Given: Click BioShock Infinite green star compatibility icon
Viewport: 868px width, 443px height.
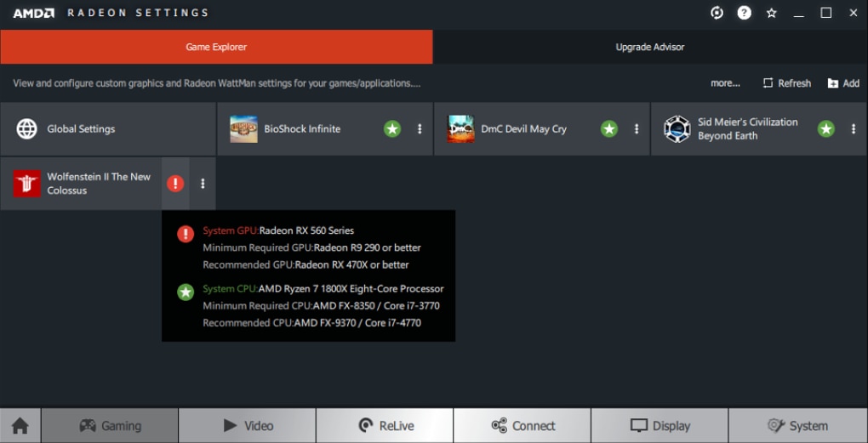Looking at the screenshot, I should tap(392, 129).
